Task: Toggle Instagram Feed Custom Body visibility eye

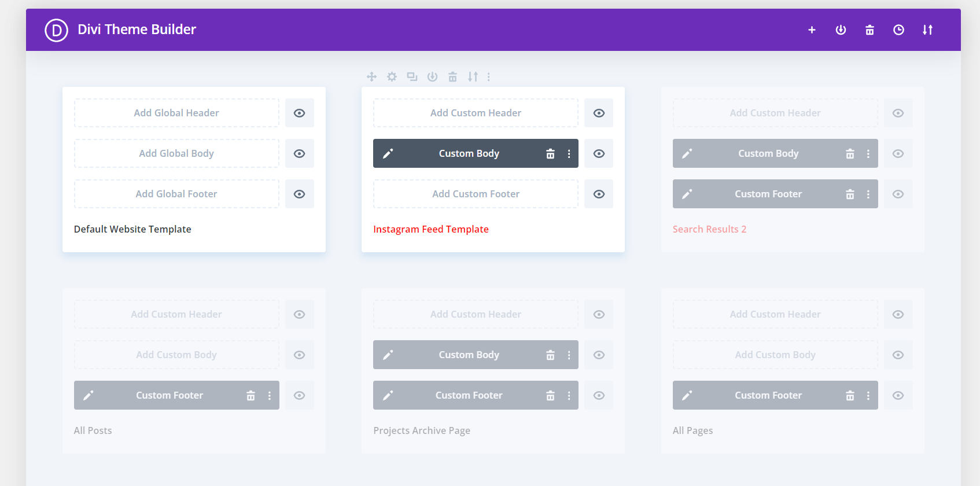Action: pyautogui.click(x=599, y=153)
